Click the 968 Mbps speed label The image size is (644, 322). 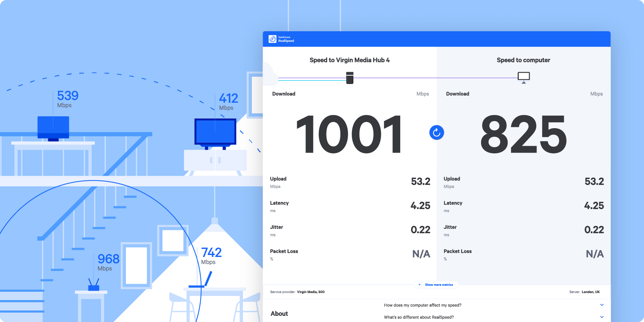coord(109,262)
